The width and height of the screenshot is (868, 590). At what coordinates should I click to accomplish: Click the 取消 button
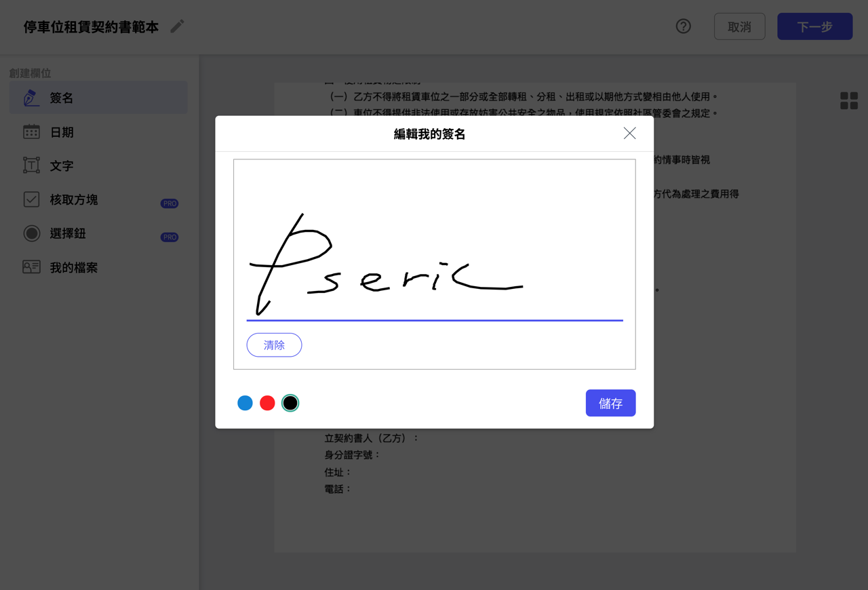pos(739,26)
